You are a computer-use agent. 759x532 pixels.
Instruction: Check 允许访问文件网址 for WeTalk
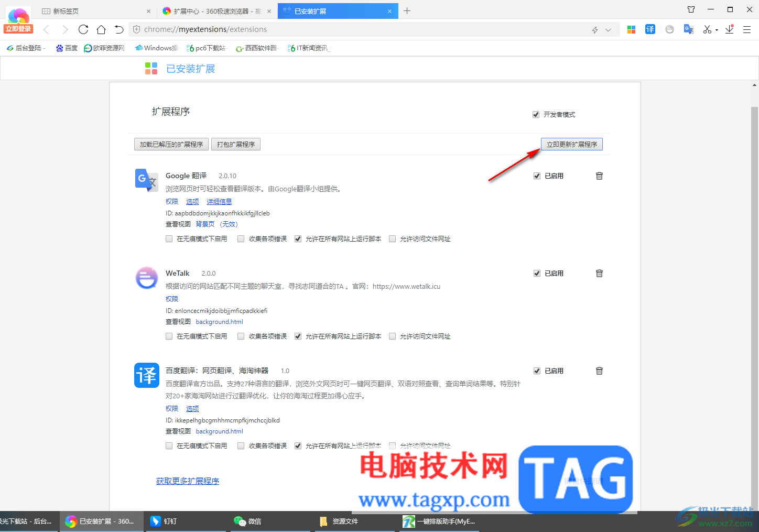click(392, 336)
